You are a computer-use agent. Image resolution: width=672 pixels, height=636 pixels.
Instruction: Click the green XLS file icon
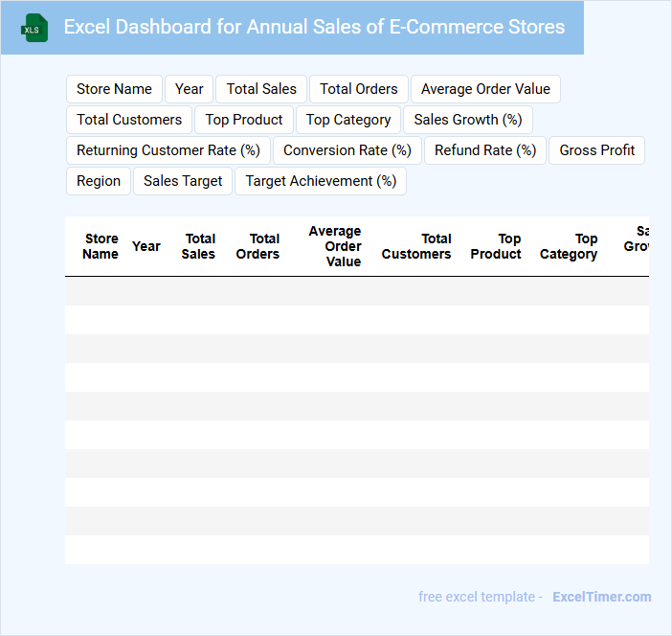pyautogui.click(x=34, y=28)
